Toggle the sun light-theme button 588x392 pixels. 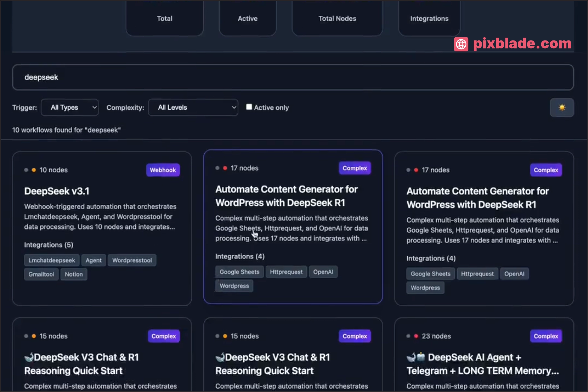pos(562,107)
